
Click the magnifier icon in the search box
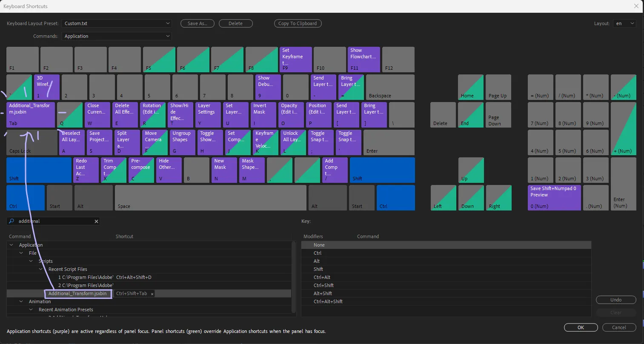[x=11, y=221]
